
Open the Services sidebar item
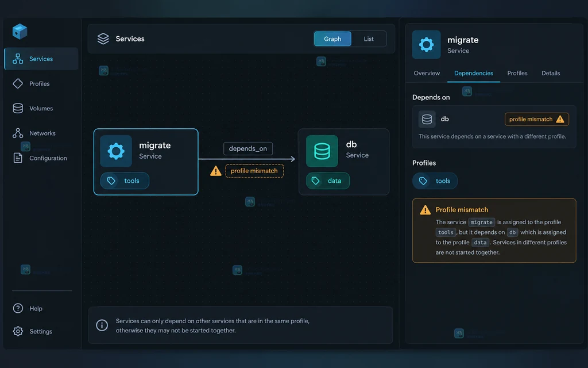click(x=41, y=59)
